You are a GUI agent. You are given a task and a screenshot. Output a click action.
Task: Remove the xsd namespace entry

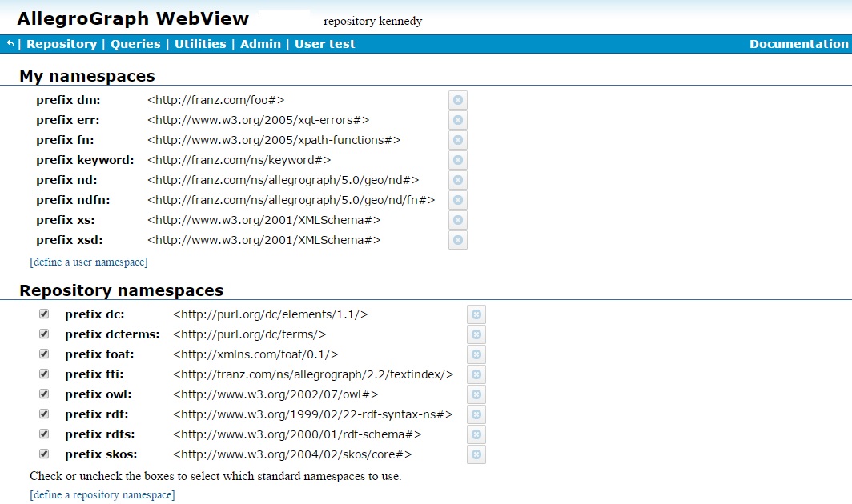coord(457,240)
